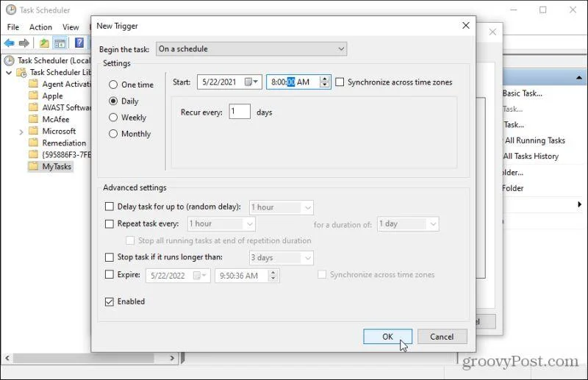
Task: Open the random delay 1 hour dropdown
Action: pos(282,207)
